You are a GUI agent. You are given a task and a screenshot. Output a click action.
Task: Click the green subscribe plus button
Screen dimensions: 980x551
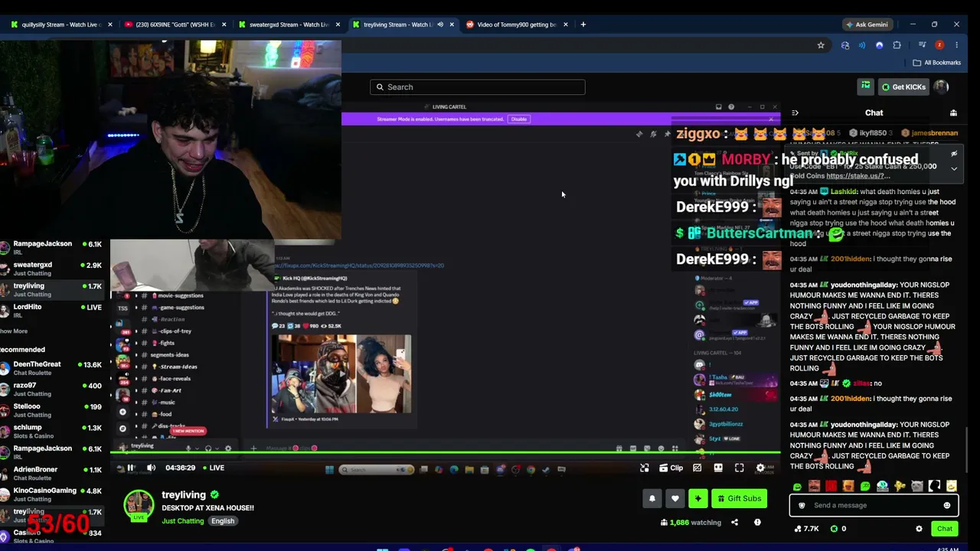[698, 499]
